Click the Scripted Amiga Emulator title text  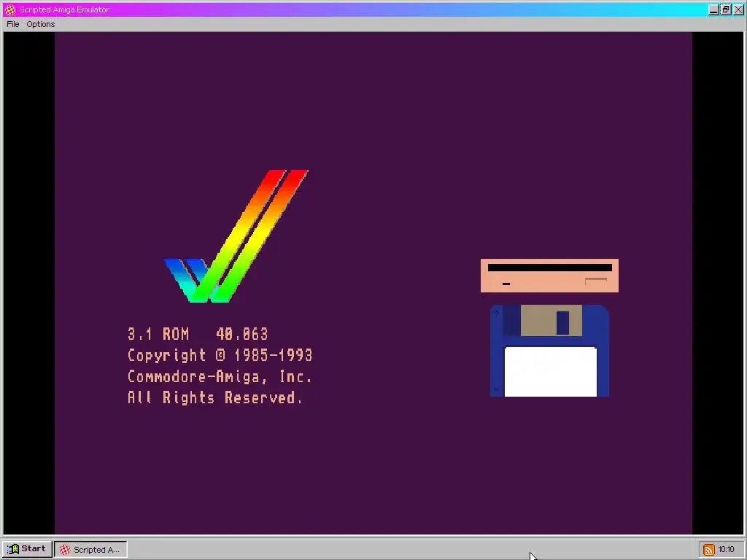point(64,9)
